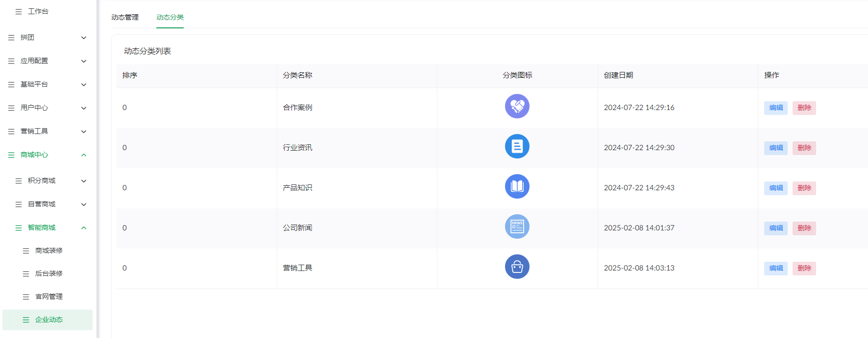The height and width of the screenshot is (338, 868).
Task: Edit the 营销工具 category row
Action: (776, 268)
